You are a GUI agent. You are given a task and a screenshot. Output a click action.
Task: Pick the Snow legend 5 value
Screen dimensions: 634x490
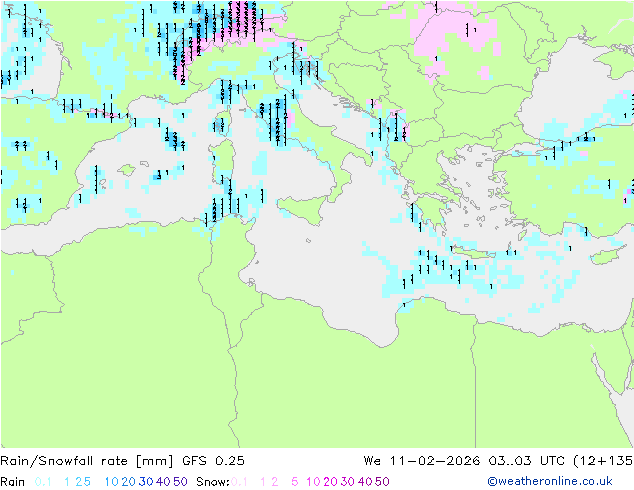(x=295, y=482)
